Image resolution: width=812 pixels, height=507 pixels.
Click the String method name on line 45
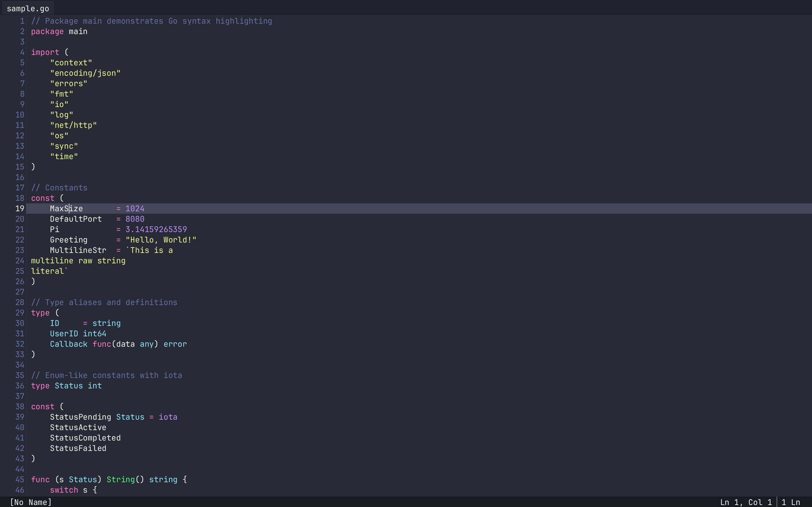(120, 479)
